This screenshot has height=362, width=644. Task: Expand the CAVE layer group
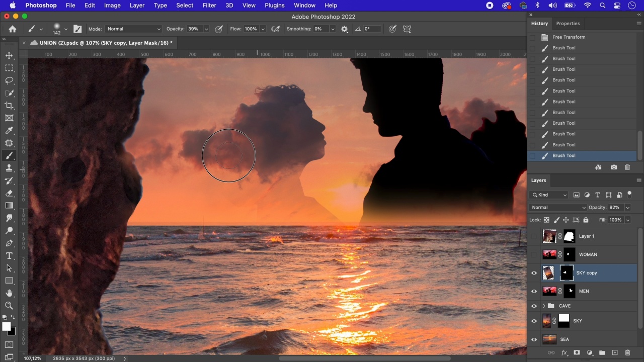point(544,306)
